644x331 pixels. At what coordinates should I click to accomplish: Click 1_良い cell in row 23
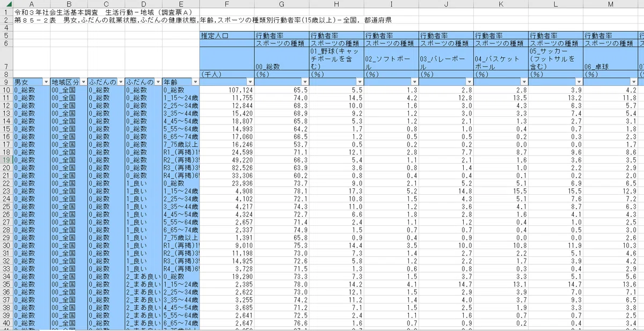(143, 192)
